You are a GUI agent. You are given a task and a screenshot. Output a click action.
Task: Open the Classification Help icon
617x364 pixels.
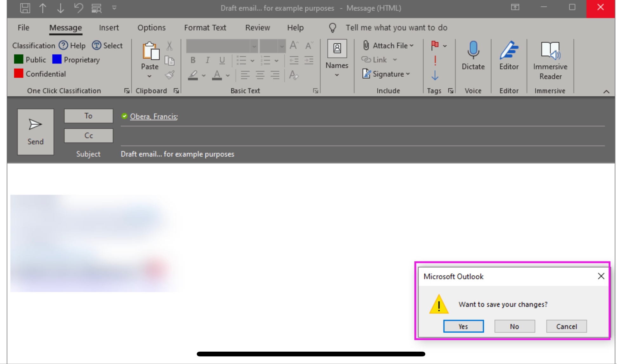tap(63, 45)
